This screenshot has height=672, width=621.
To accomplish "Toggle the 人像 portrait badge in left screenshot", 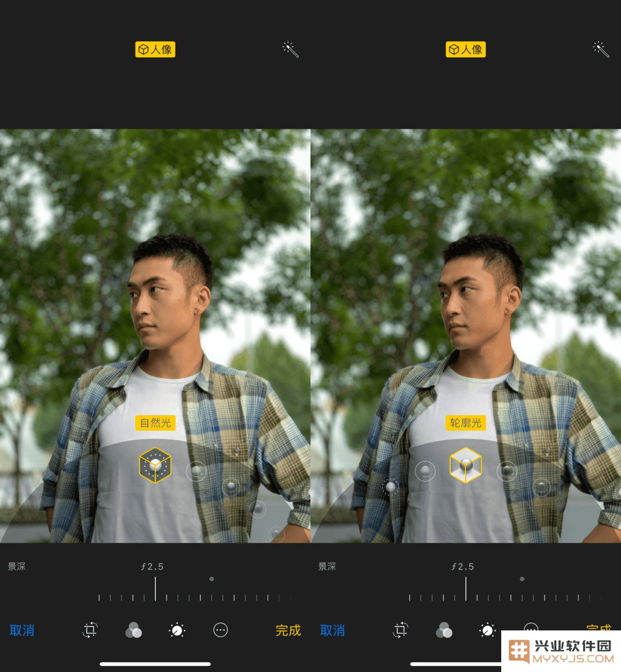I will (155, 49).
